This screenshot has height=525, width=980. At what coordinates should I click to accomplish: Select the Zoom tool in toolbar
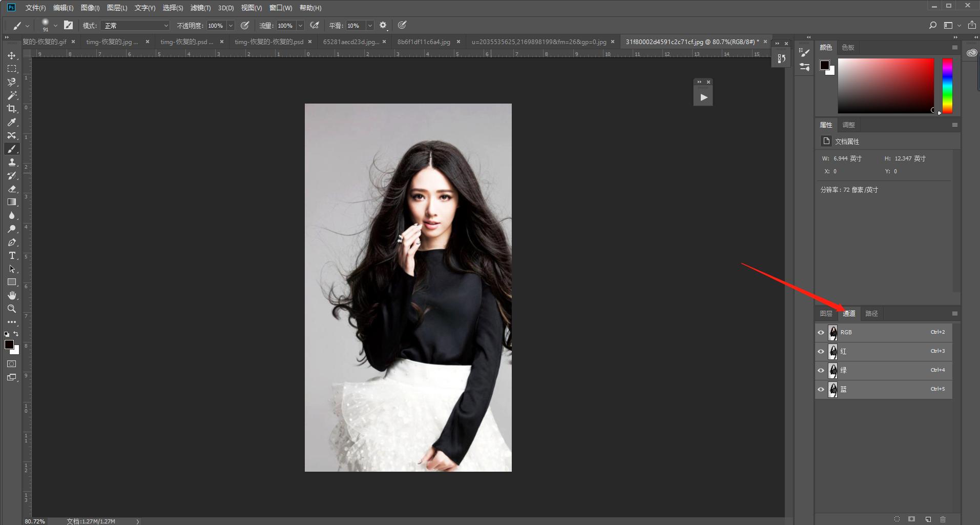pyautogui.click(x=11, y=309)
